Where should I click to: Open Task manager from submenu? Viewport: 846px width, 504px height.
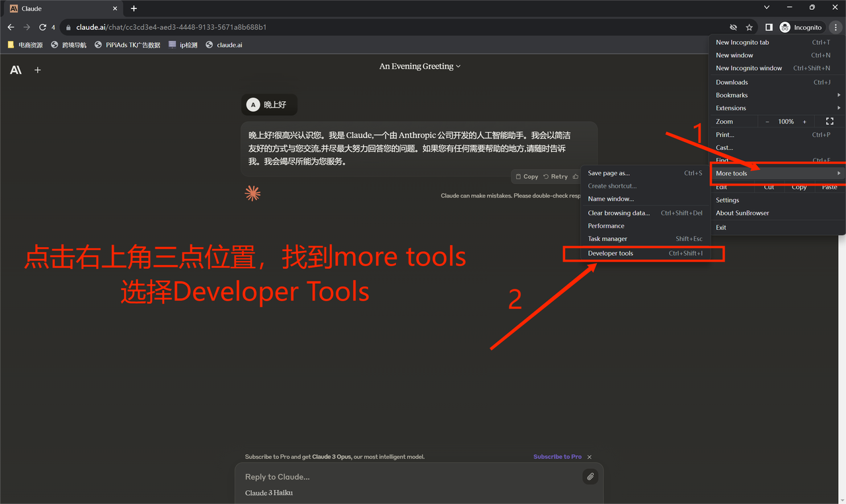645,239
